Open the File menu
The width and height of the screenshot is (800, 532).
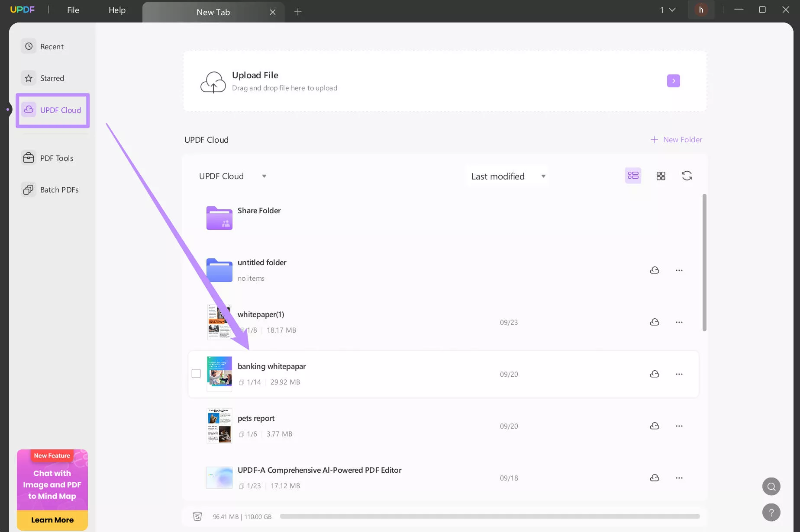(73, 10)
